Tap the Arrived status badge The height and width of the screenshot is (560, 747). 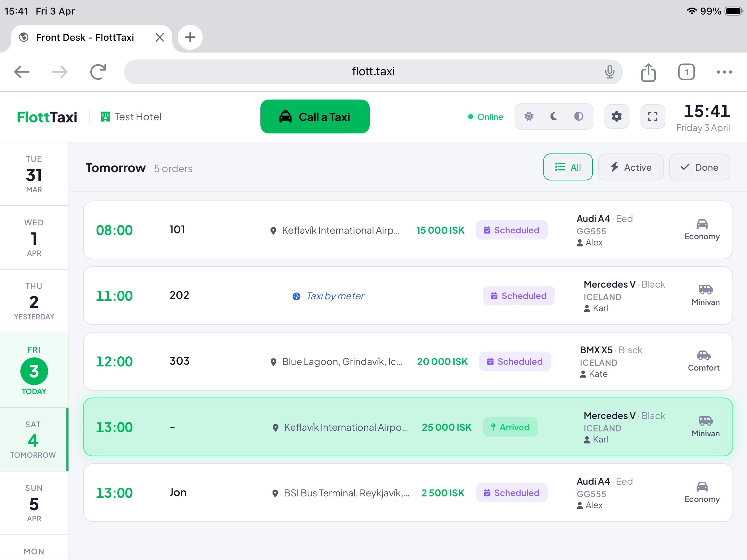coord(510,427)
